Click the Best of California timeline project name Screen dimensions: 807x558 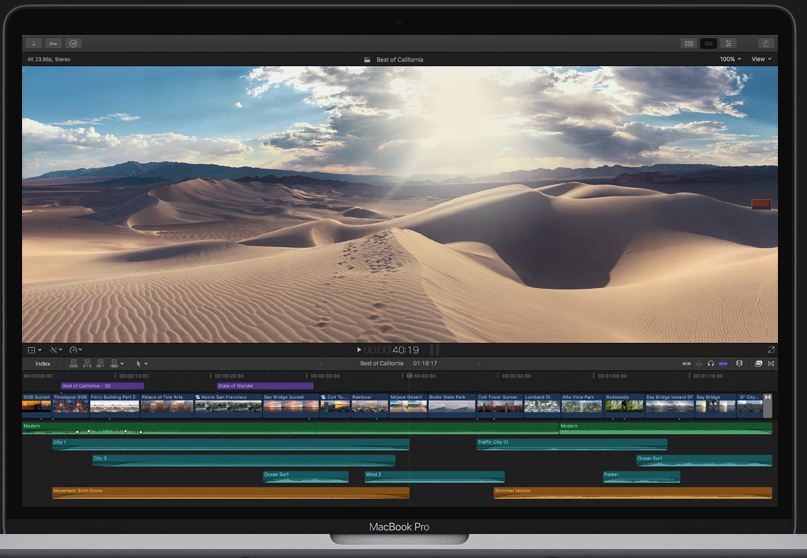pyautogui.click(x=382, y=363)
